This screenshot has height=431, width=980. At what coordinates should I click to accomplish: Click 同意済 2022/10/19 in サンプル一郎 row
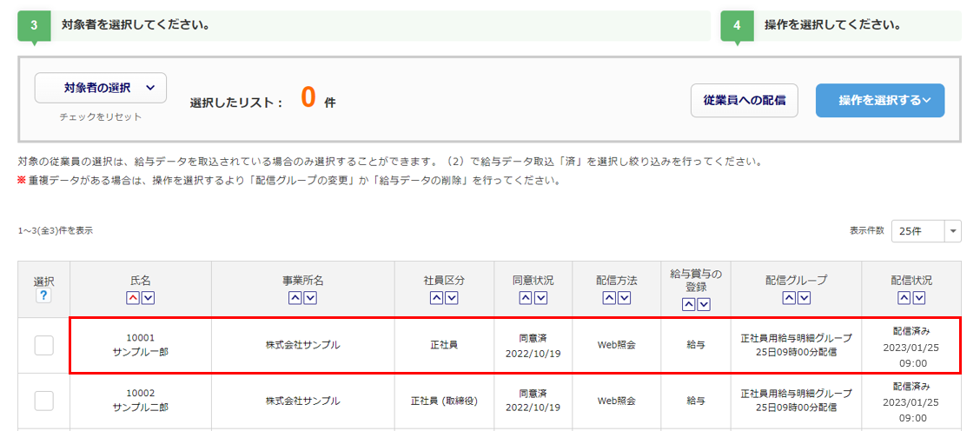click(x=533, y=345)
